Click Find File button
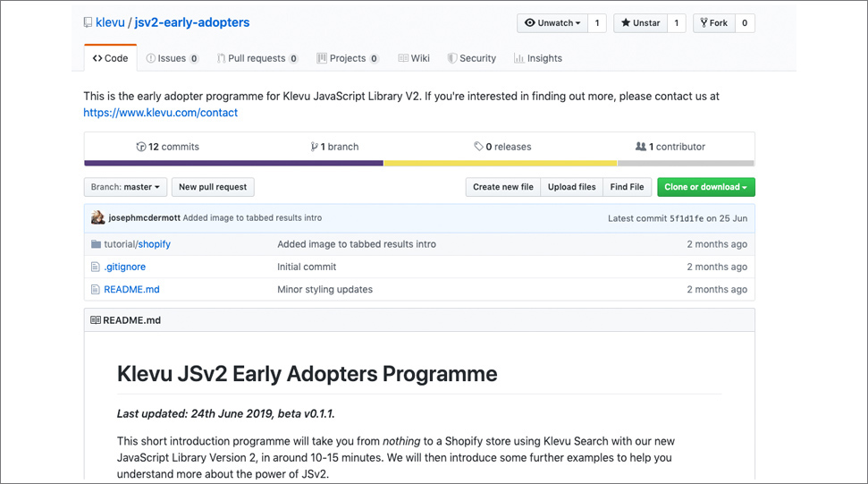Viewport: 868px width, 484px height. (x=628, y=187)
